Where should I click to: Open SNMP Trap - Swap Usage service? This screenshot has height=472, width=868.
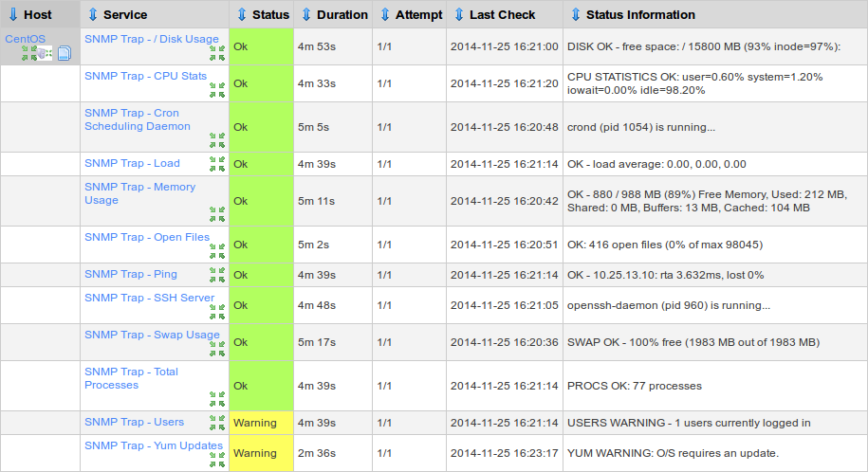tap(152, 335)
